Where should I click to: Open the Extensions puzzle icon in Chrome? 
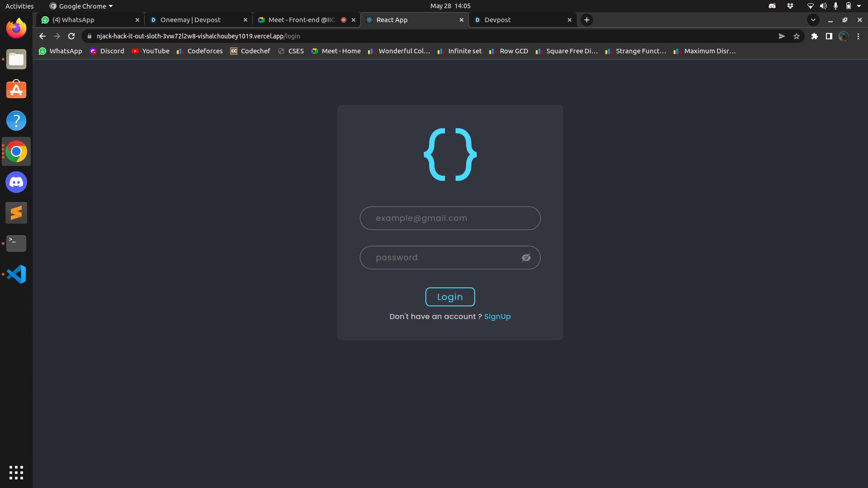click(x=815, y=36)
